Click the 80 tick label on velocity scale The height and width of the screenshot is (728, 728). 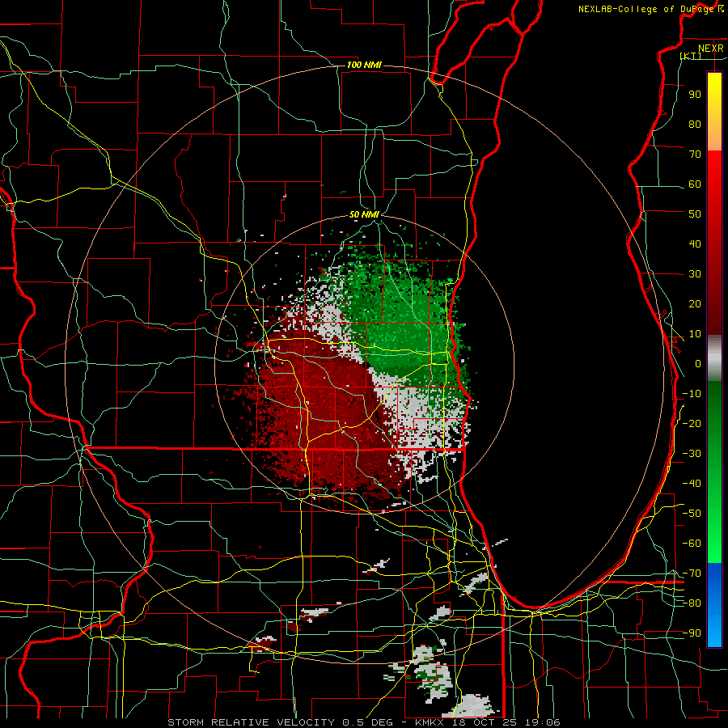click(x=695, y=124)
